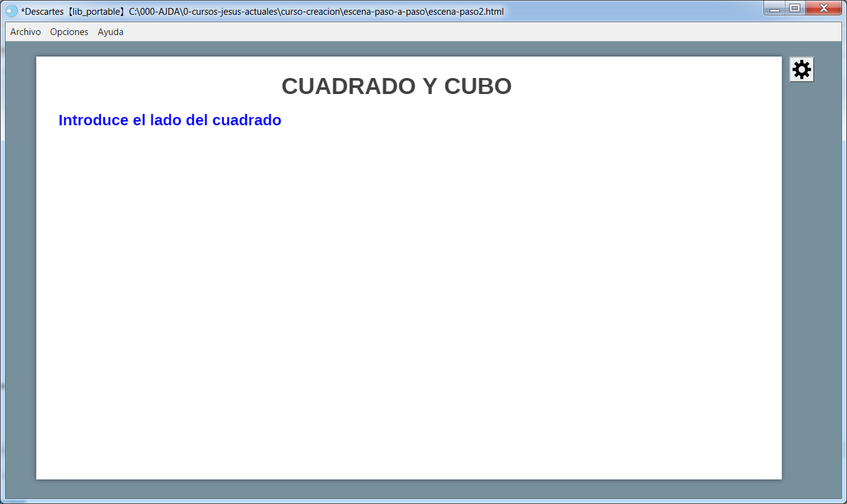This screenshot has width=847, height=504.
Task: Open the Archivo menu
Action: (x=26, y=32)
